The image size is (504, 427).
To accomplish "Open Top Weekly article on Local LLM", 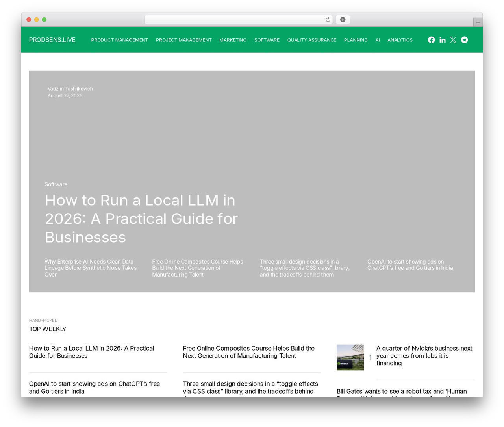I will pyautogui.click(x=92, y=352).
